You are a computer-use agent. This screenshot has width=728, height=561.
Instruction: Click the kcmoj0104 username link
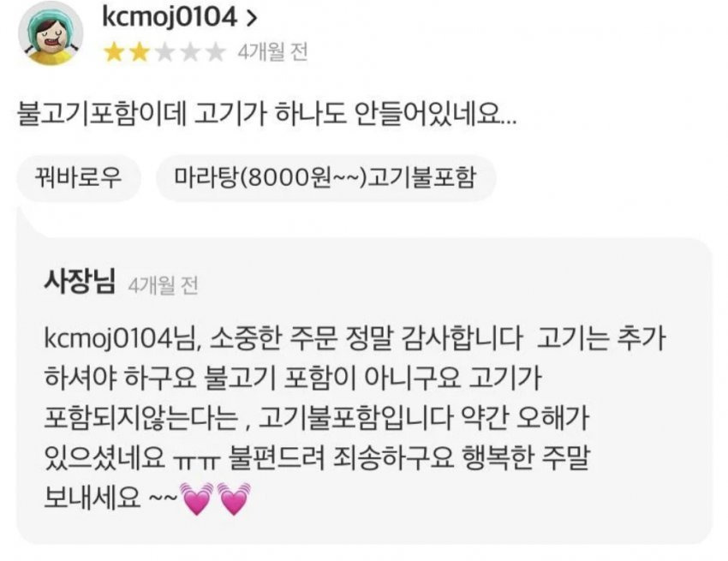[x=170, y=17]
